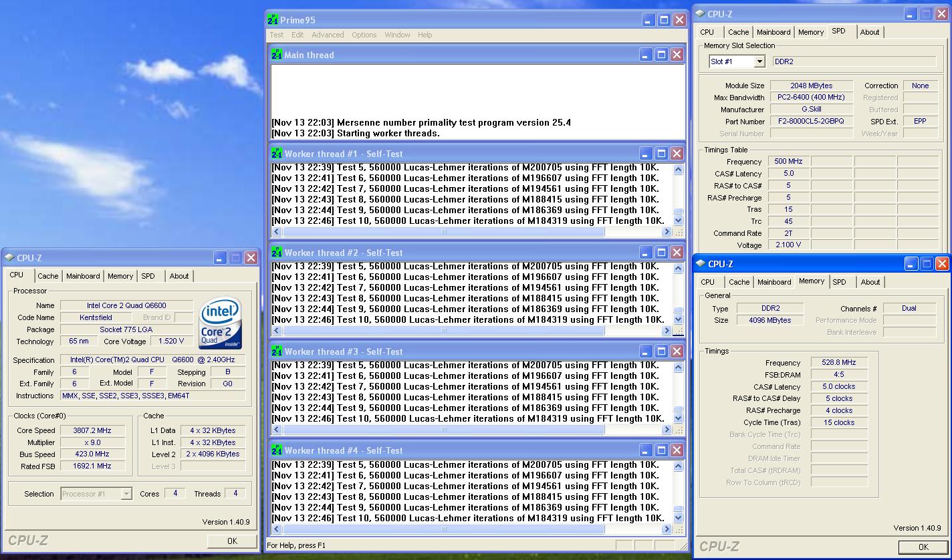Open the Test menu in Prime95
The width and height of the screenshot is (952, 560).
click(277, 35)
